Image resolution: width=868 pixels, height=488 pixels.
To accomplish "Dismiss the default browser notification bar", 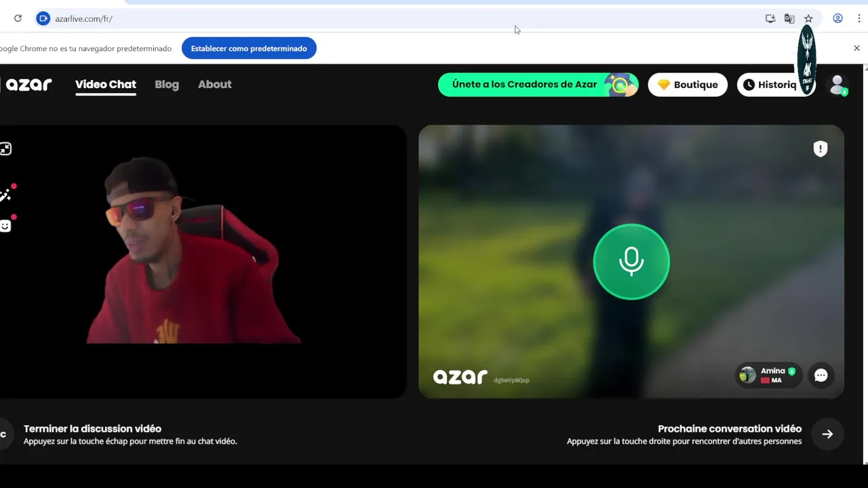I will [856, 48].
